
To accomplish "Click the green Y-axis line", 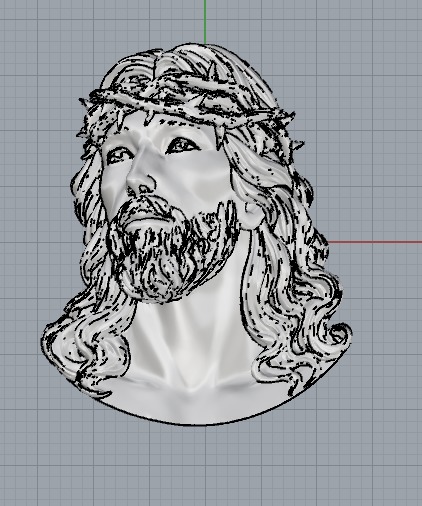I will (x=205, y=22).
